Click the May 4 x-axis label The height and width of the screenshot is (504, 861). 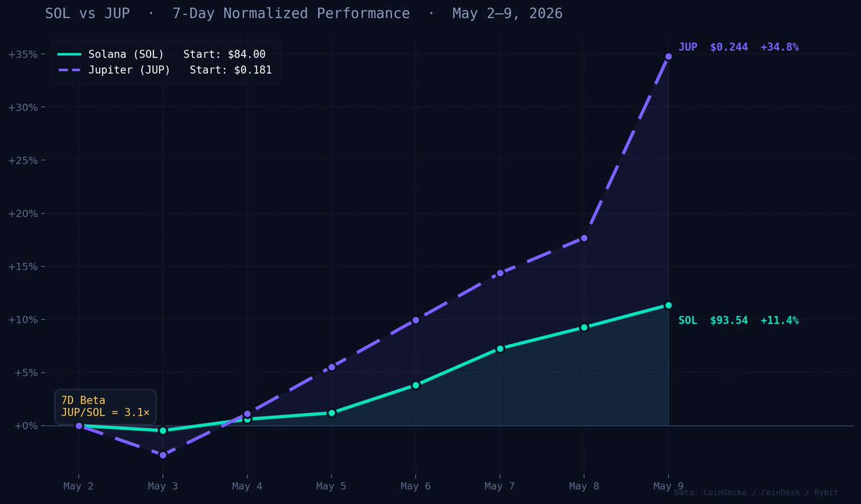(x=247, y=487)
